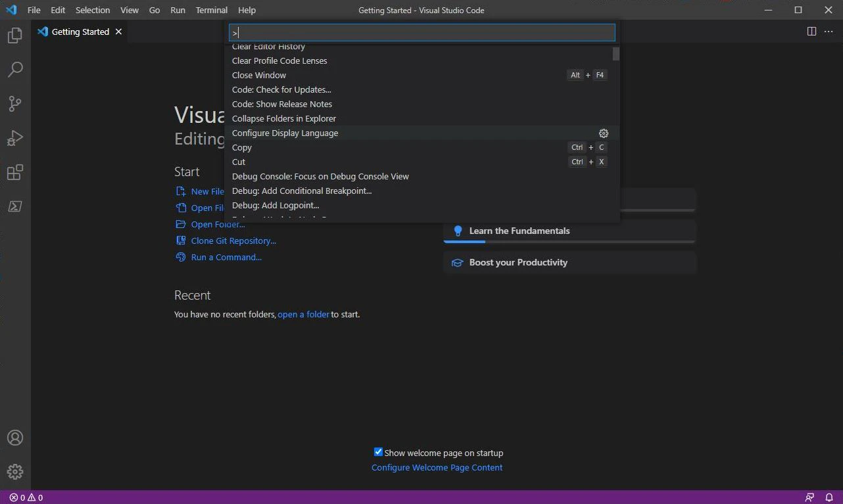This screenshot has width=843, height=504.
Task: Click the Run a Command icon
Action: pyautogui.click(x=181, y=257)
